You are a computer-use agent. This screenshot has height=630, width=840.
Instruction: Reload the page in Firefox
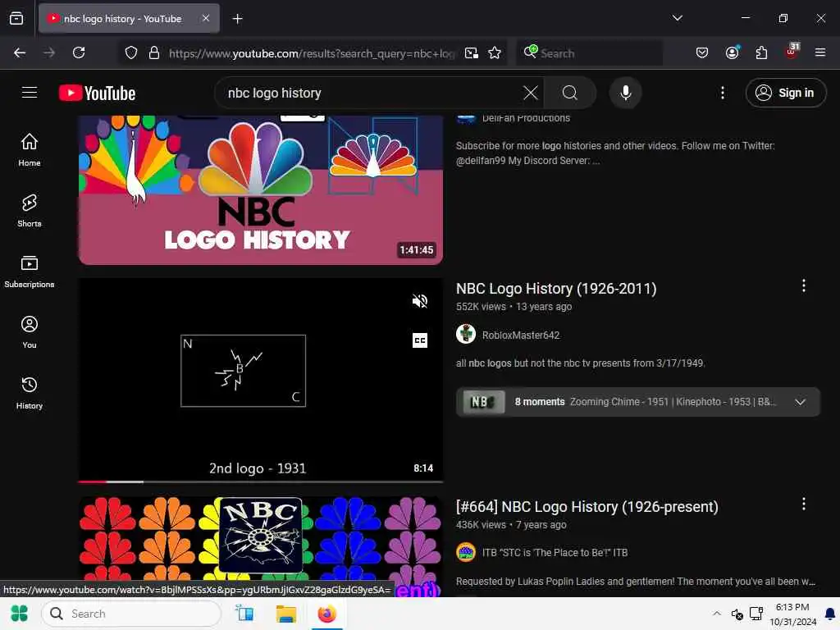pos(79,52)
